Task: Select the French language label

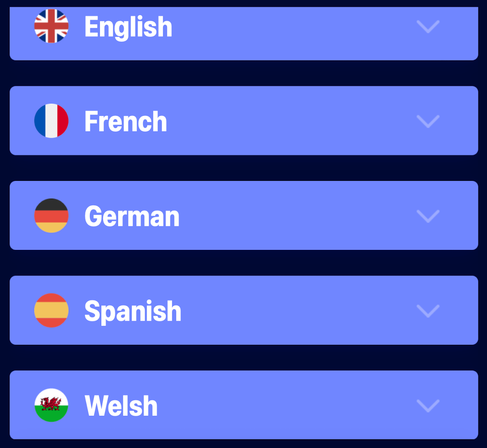Action: click(126, 121)
